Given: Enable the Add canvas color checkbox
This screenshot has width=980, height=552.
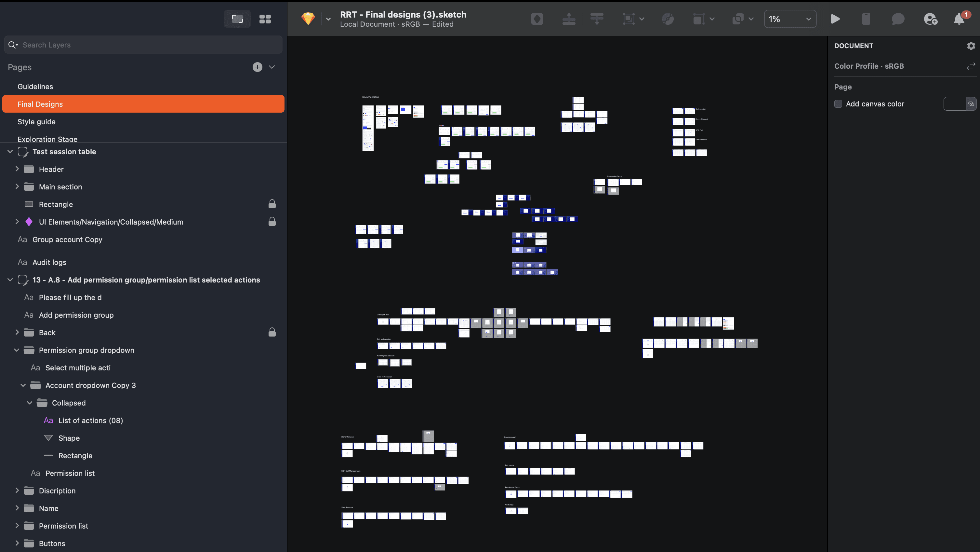Looking at the screenshot, I should click(x=838, y=104).
